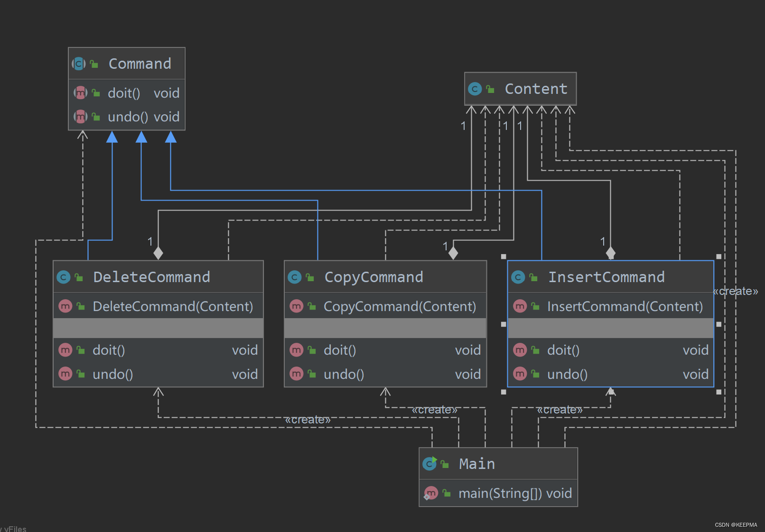Click the public visibility icon beside Main
This screenshot has width=765, height=532.
445,464
